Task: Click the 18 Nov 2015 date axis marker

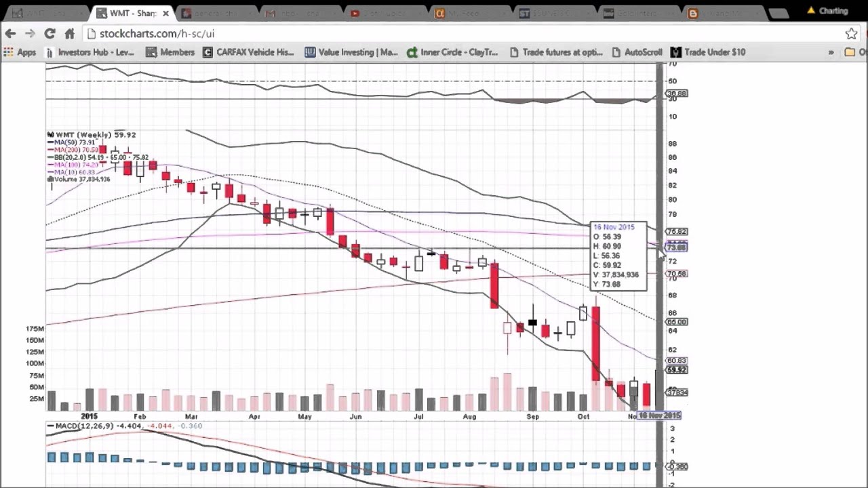Action: (659, 415)
